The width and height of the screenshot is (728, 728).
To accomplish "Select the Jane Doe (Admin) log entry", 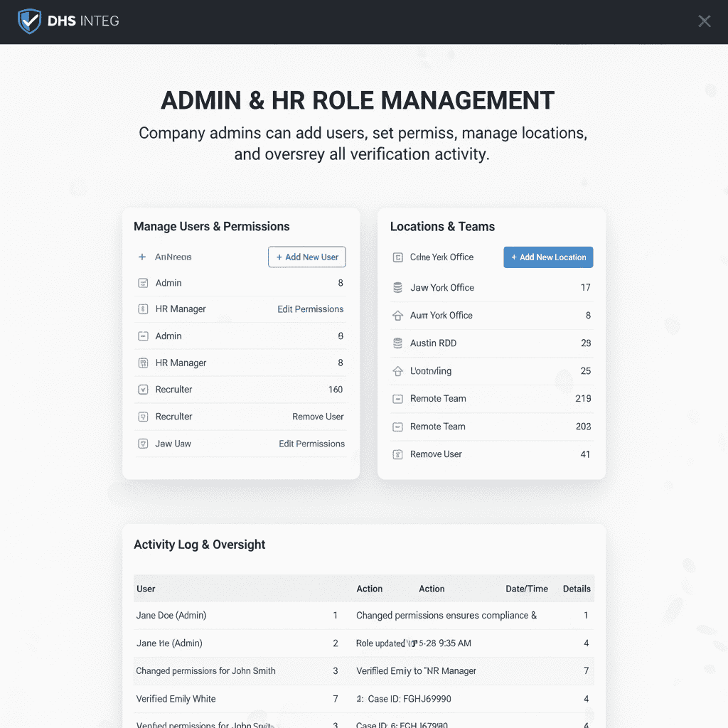I will (x=171, y=616).
